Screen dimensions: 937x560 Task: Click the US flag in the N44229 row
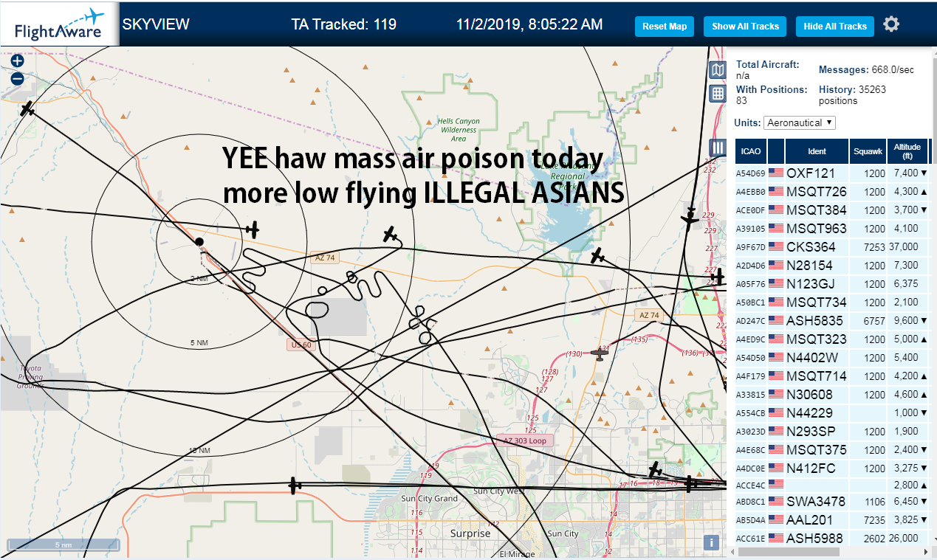coord(776,413)
